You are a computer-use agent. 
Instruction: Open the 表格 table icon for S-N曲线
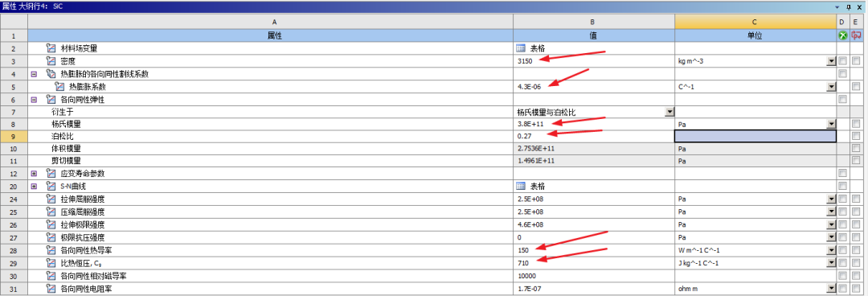(520, 187)
